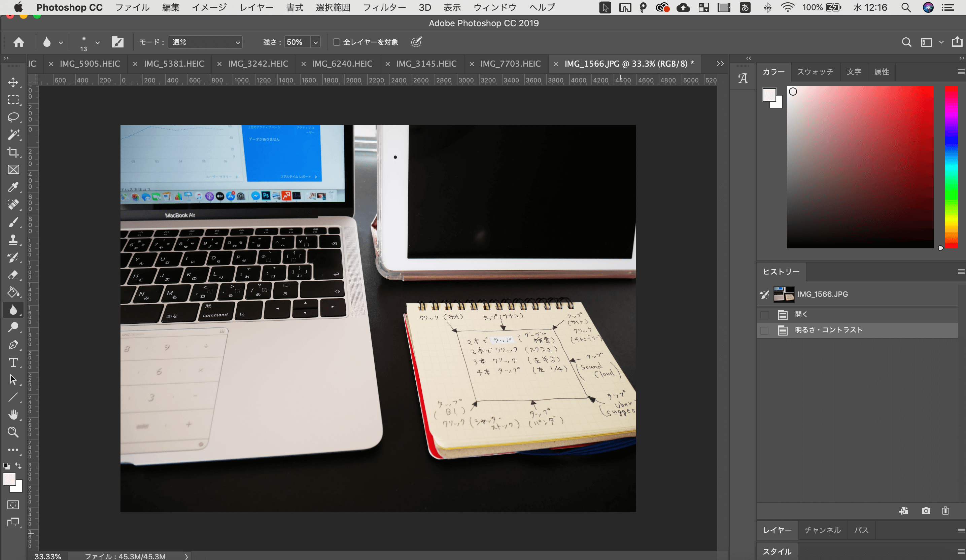Open Edit Toolbar three-dots menu

(x=13, y=450)
